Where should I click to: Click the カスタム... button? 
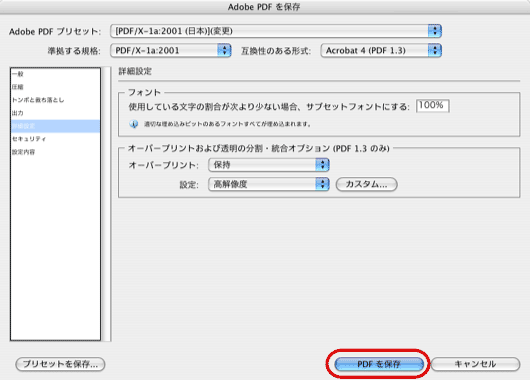point(366,184)
